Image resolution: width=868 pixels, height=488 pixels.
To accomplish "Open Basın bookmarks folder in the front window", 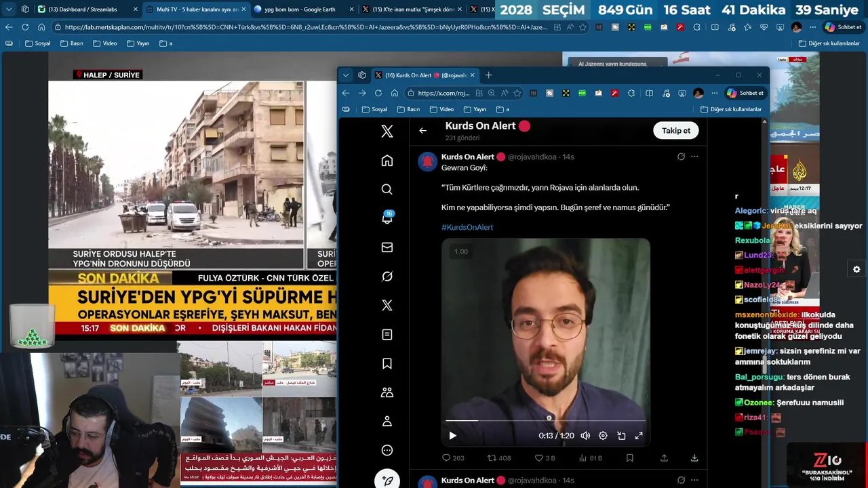I will coord(408,109).
